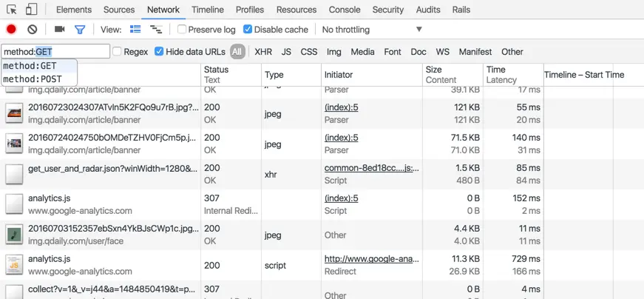
Task: Filter requests by Other type
Action: tap(512, 52)
